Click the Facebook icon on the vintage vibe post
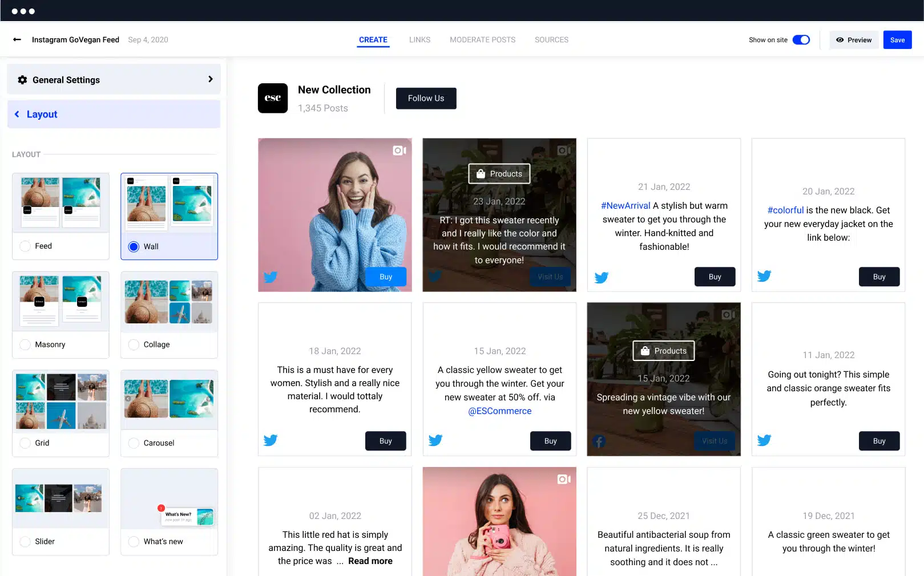The width and height of the screenshot is (924, 576). [599, 441]
